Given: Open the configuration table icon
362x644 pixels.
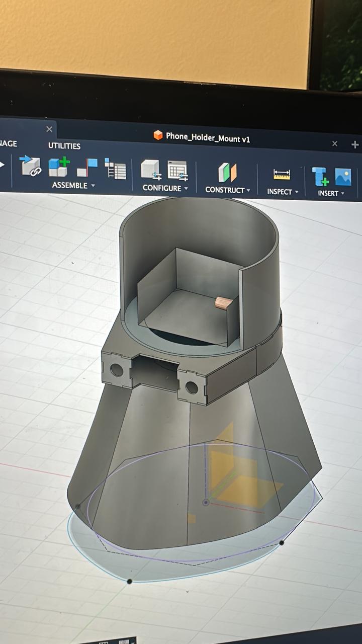Looking at the screenshot, I should click(x=177, y=171).
